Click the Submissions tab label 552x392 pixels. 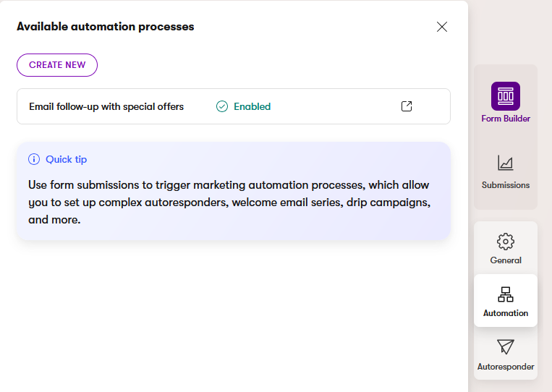(x=506, y=185)
